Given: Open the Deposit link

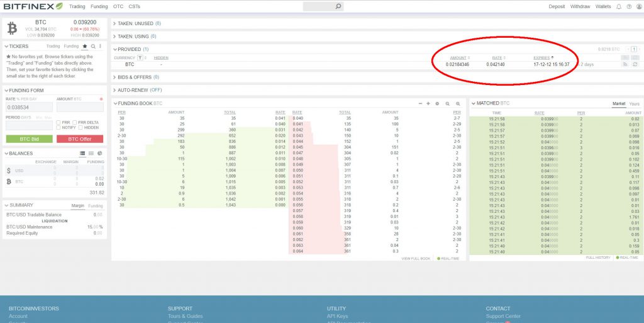Looking at the screenshot, I should [x=557, y=6].
